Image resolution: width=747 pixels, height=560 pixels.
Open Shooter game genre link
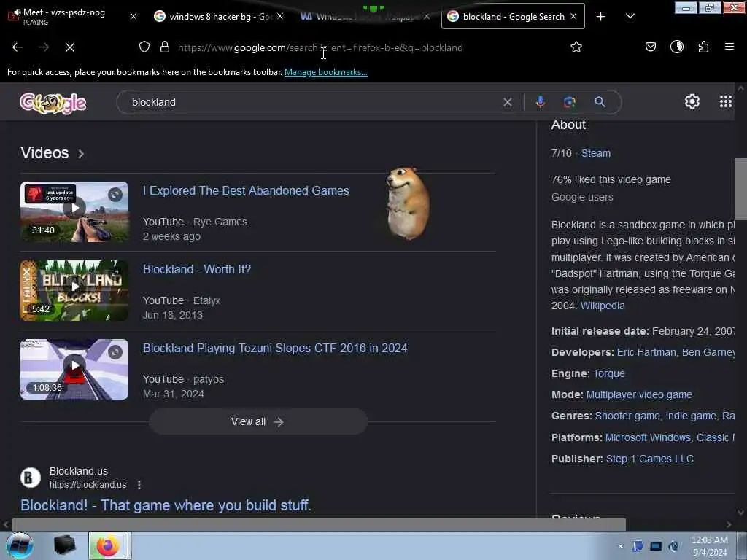coord(627,416)
